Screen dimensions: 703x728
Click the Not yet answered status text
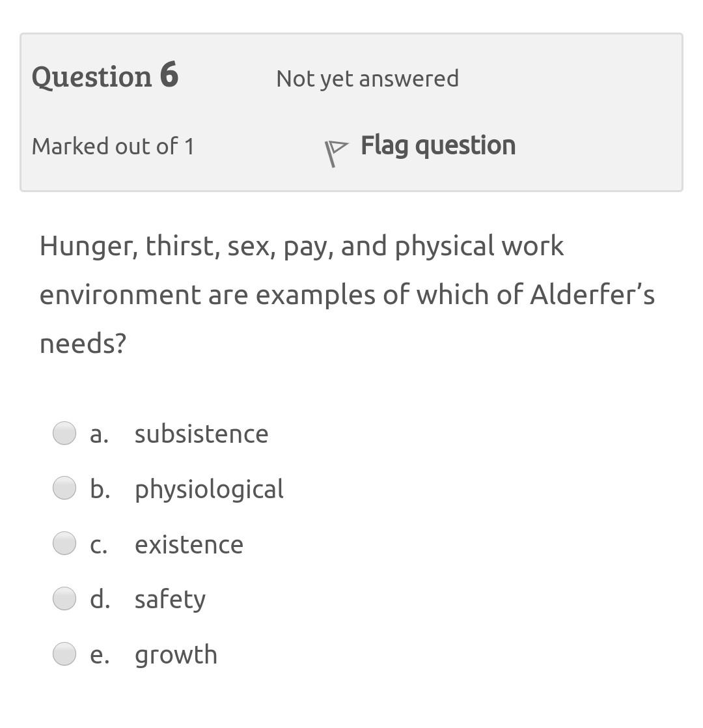367,78
